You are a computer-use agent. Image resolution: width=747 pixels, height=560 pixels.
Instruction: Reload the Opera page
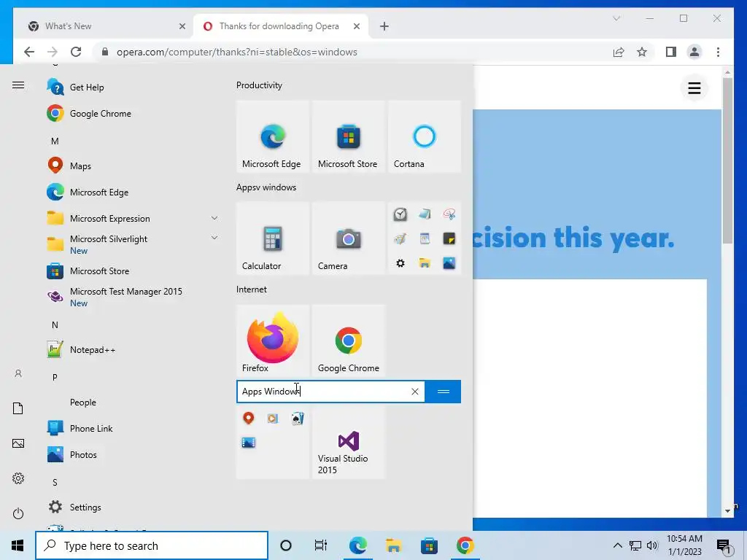tap(76, 52)
